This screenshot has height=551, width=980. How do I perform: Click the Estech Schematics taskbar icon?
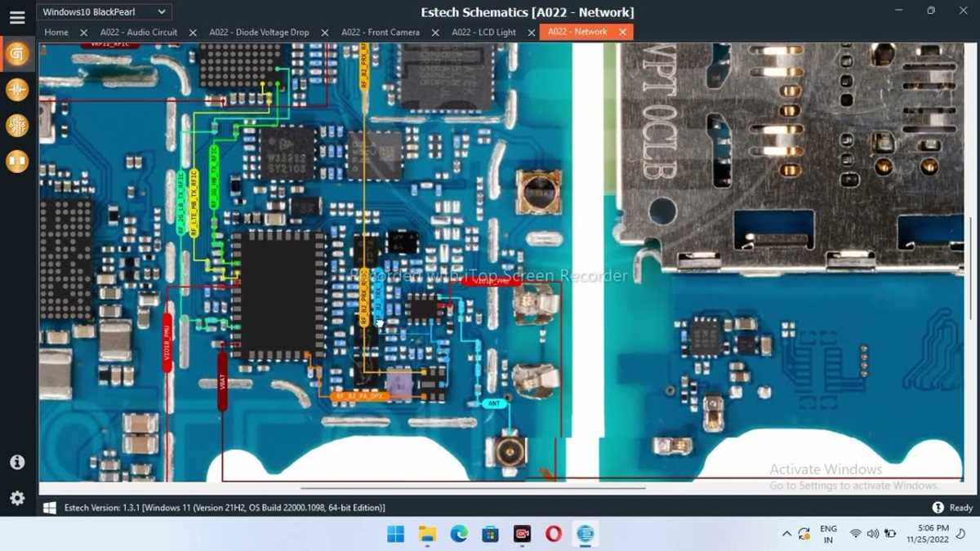[585, 534]
